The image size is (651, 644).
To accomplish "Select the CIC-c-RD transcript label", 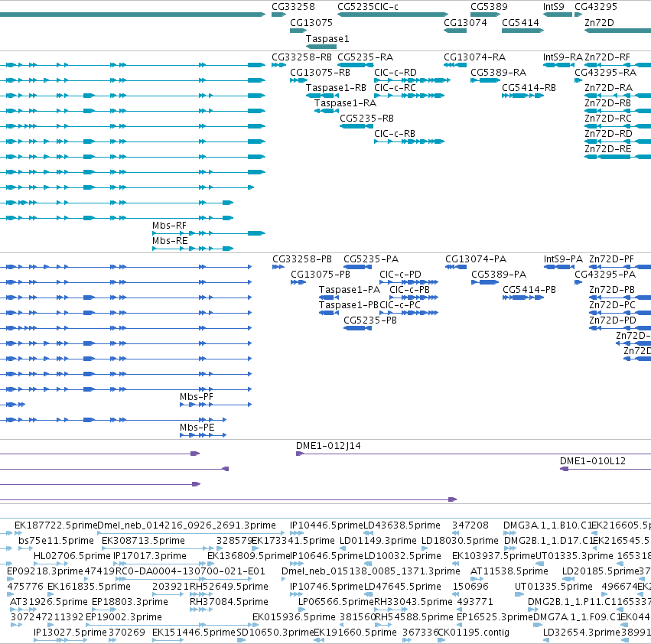I will [x=395, y=73].
